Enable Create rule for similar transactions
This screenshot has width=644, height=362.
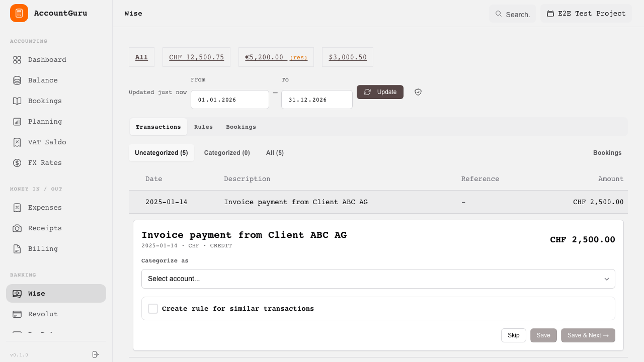click(x=153, y=309)
